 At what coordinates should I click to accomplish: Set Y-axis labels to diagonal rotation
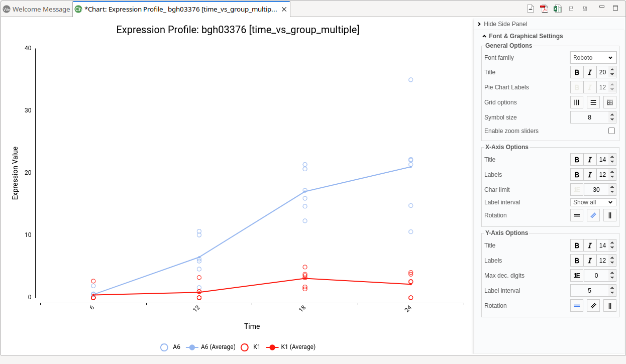tap(593, 306)
